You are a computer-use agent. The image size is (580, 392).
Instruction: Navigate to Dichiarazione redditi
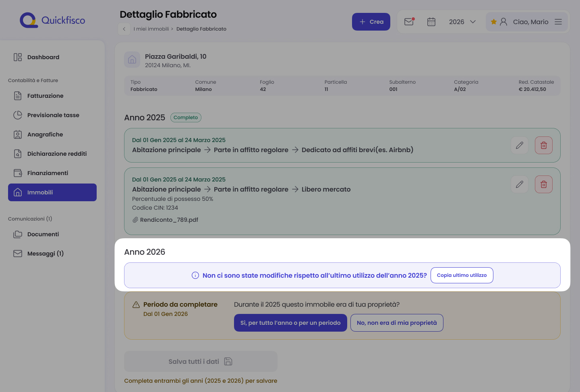pyautogui.click(x=57, y=154)
